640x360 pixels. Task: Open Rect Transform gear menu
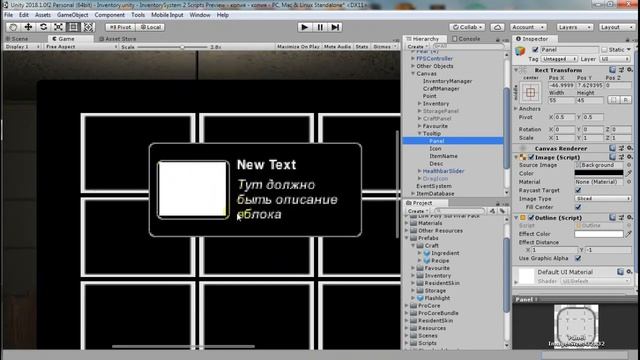630,70
